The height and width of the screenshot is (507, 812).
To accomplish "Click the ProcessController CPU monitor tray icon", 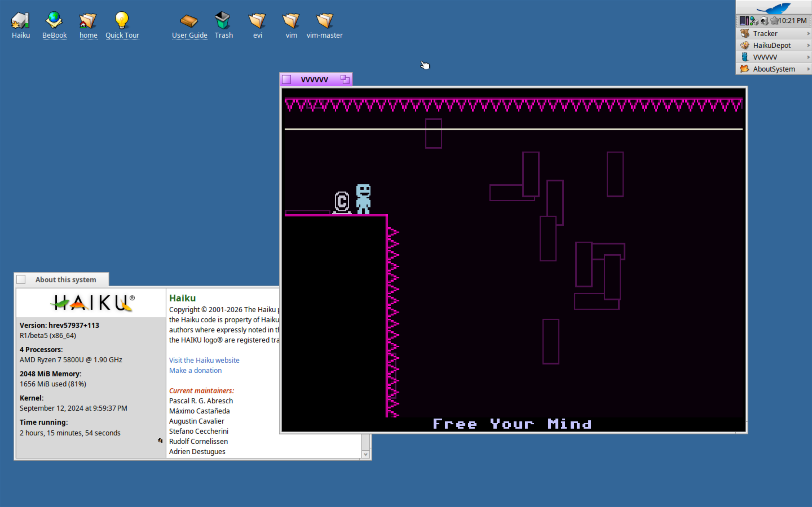I will [744, 21].
